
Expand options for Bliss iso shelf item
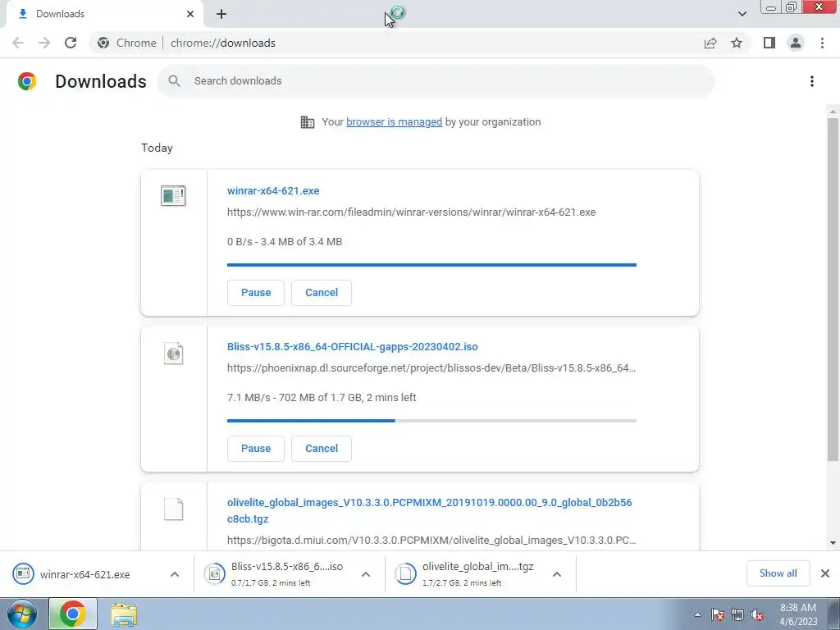tap(366, 574)
